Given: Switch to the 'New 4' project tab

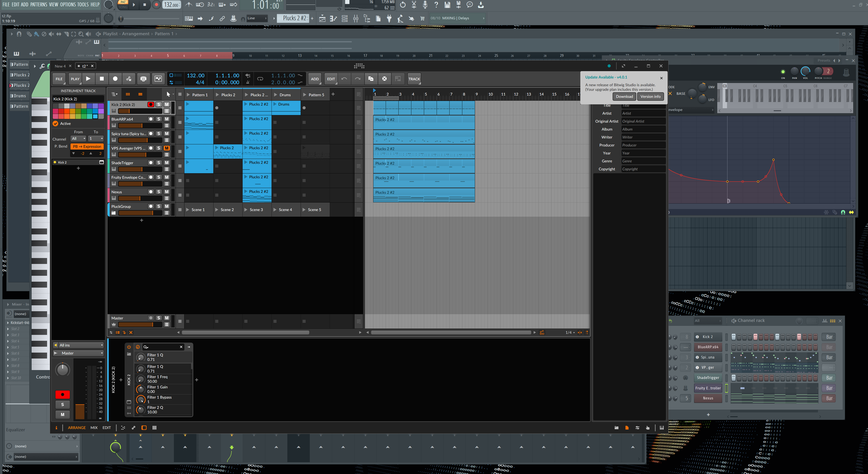Looking at the screenshot, I should pyautogui.click(x=60, y=66).
